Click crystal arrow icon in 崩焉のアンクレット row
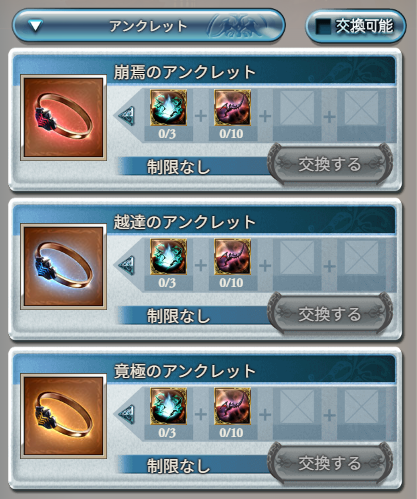Image resolution: width=417 pixels, height=499 pixels. pyautogui.click(x=127, y=116)
